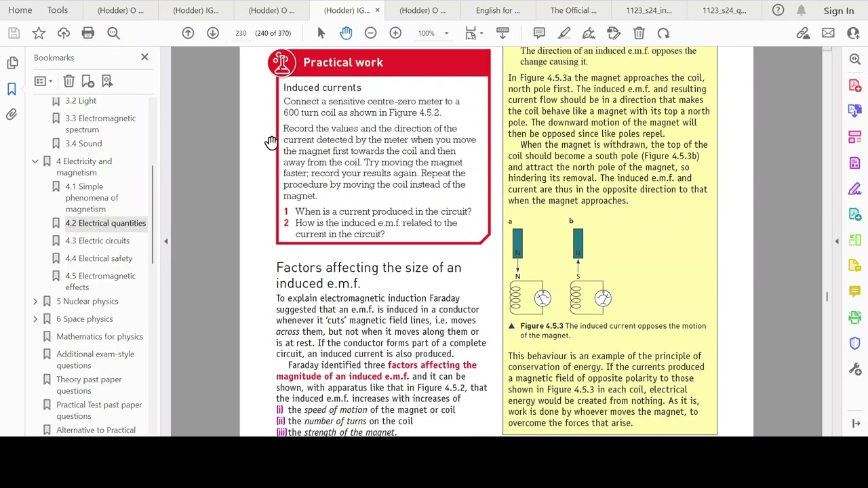
Task: Open Additional exam-style questions bookmark
Action: (x=95, y=360)
